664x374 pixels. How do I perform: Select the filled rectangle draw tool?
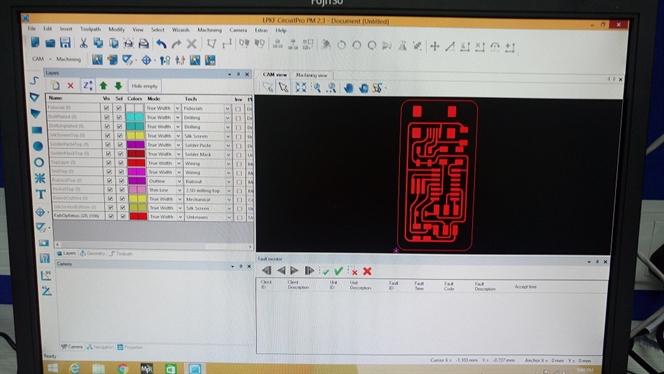click(x=37, y=130)
